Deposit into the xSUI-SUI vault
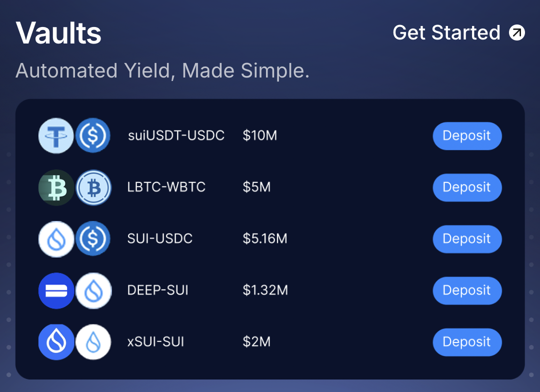Screen dimensions: 540x392 coord(466,342)
